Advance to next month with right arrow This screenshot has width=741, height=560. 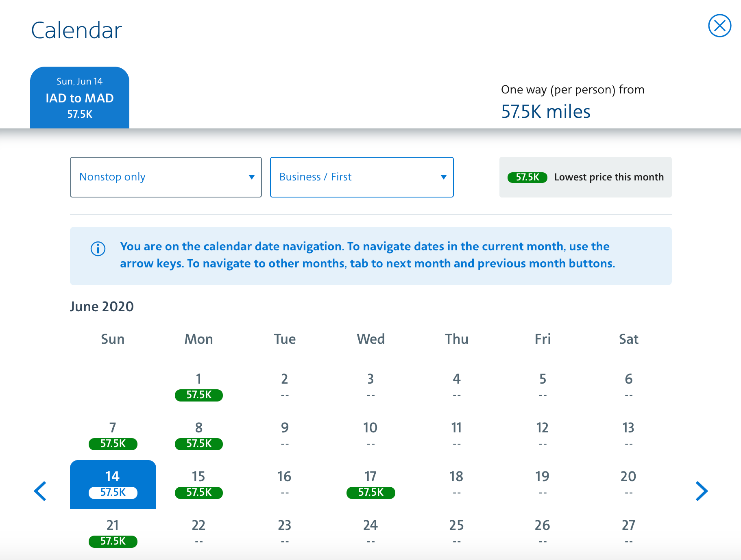701,491
